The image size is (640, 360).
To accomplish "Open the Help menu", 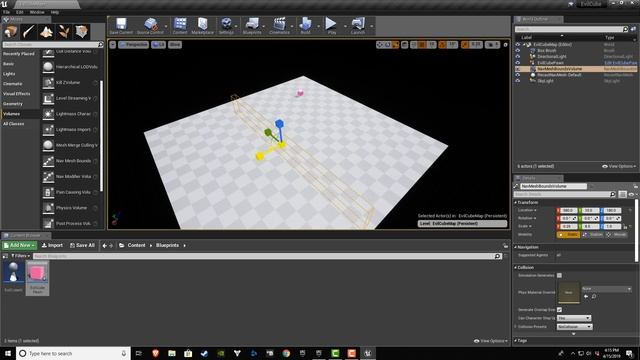I will (x=54, y=12).
